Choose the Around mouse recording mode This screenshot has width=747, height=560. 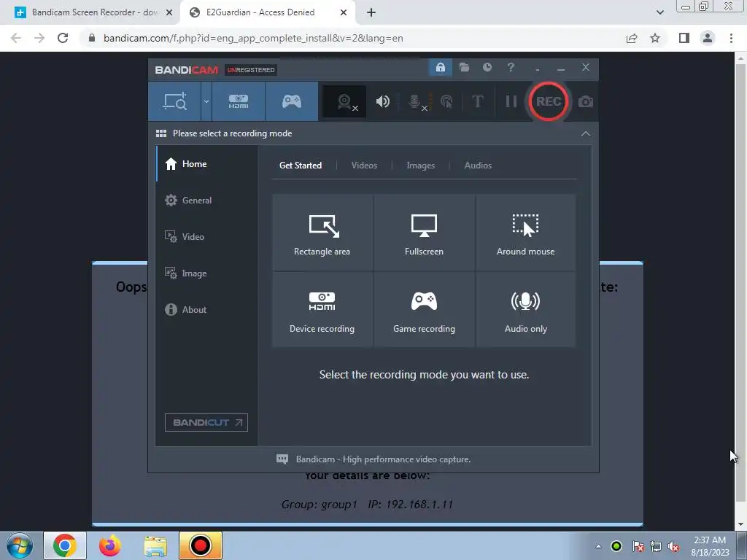(x=525, y=233)
